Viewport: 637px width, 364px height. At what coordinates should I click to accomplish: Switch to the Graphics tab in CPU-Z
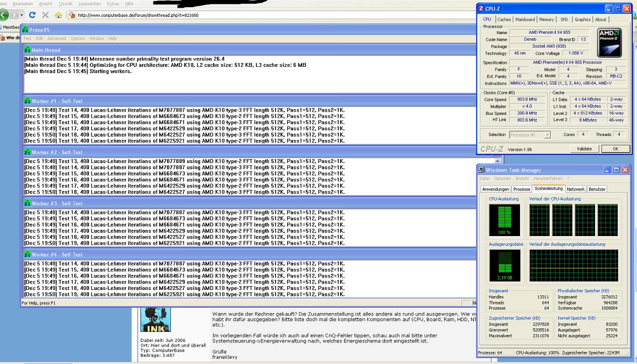[x=583, y=20]
